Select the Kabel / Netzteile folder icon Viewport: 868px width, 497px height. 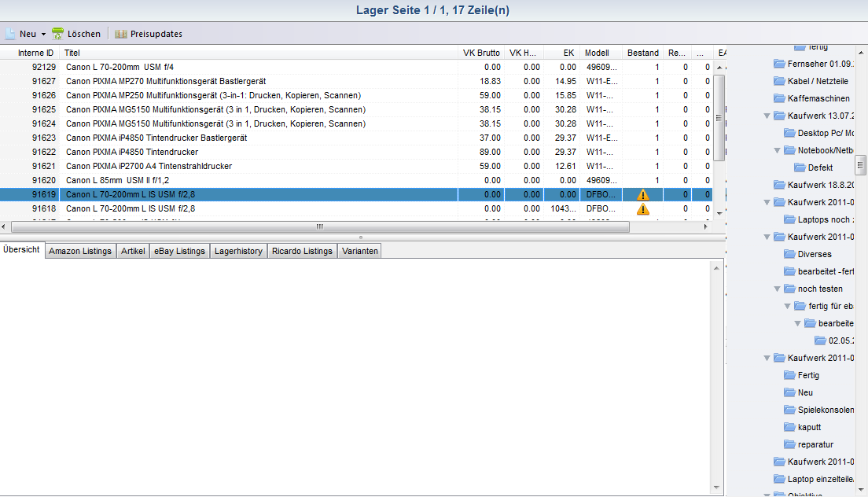pos(779,81)
